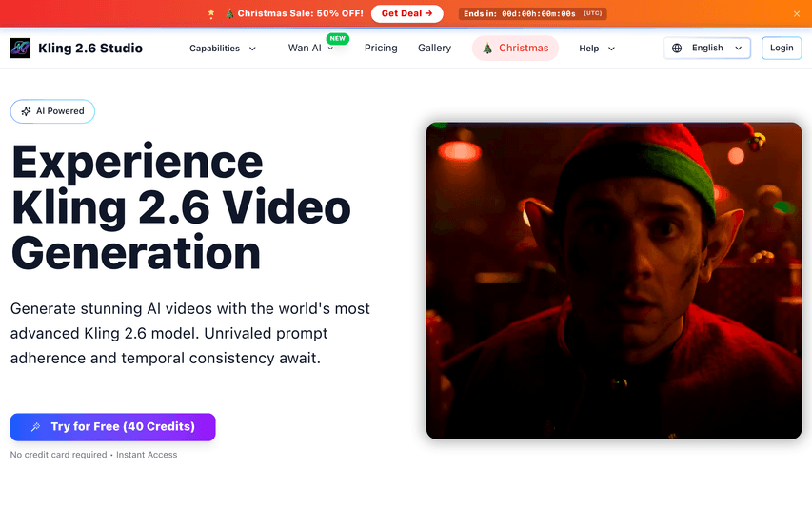Viewport: 812px width, 507px height.
Task: Click the sale countdown timer
Action: pos(532,14)
